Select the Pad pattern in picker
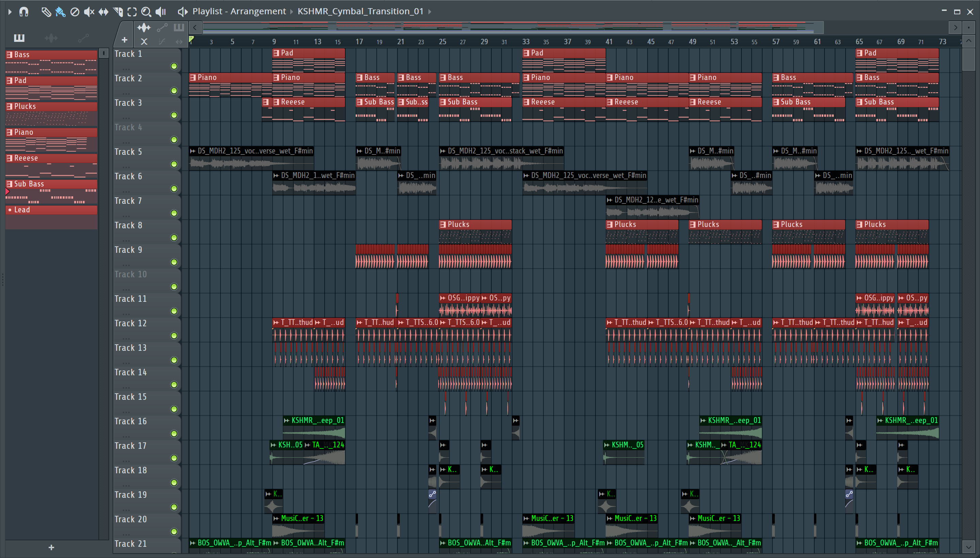This screenshot has width=980, height=558. pos(51,88)
